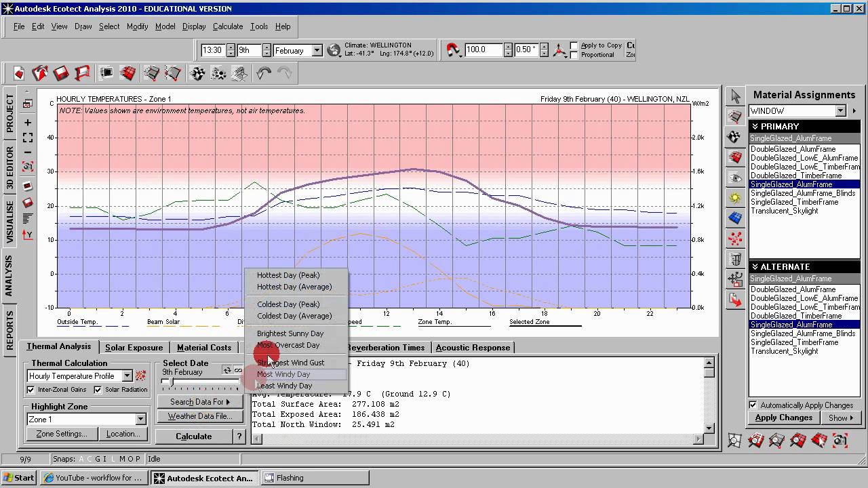Click the chain link icon beside Select Date
Image resolution: width=868 pixels, height=488 pixels.
(x=238, y=370)
